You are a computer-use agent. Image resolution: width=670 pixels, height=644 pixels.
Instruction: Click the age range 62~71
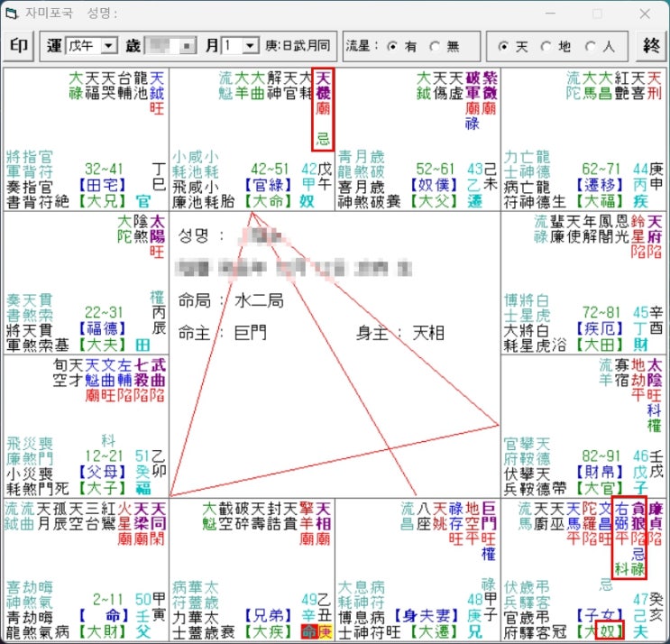coord(601,170)
